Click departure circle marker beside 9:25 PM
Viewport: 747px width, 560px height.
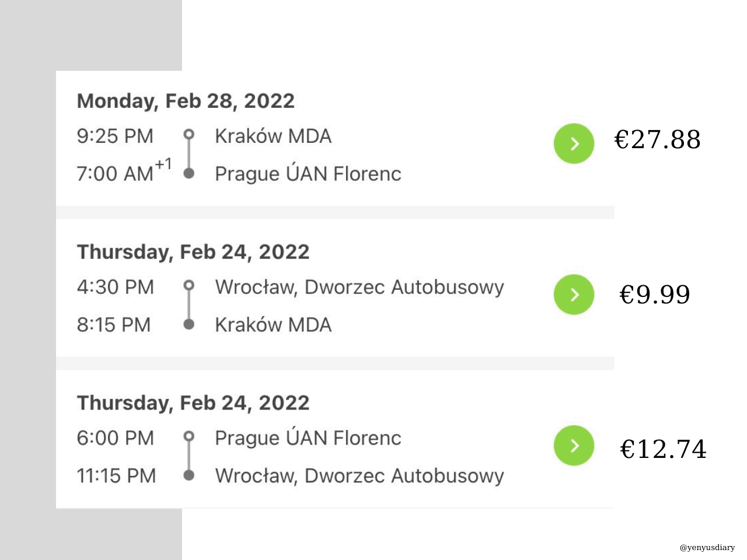[x=189, y=135]
